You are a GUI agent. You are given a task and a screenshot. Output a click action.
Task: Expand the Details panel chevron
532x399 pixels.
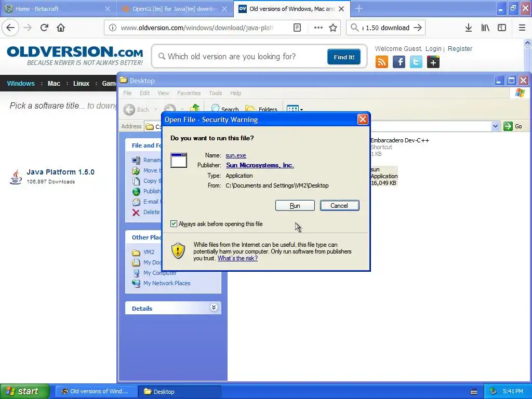pos(214,308)
